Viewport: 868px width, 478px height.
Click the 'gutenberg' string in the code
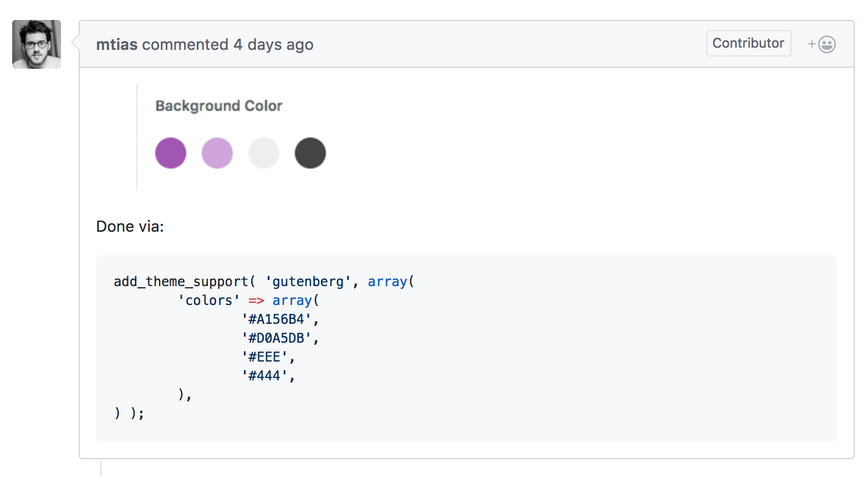tap(308, 282)
